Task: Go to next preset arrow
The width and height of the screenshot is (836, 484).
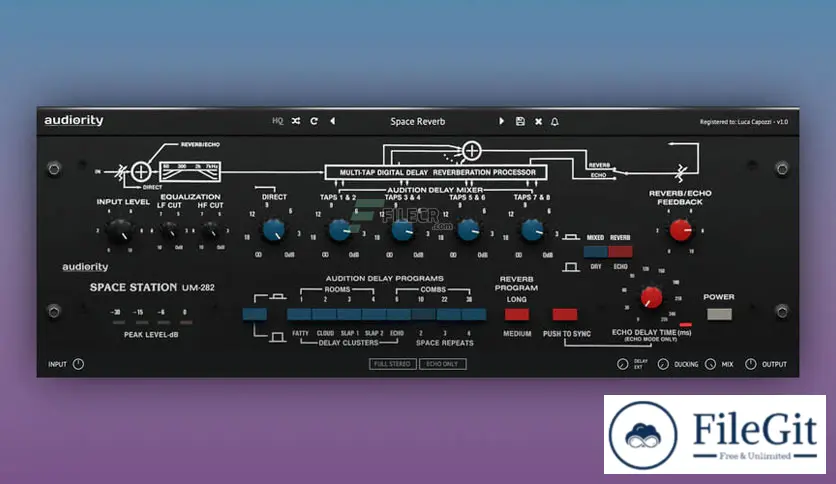Action: 501,121
